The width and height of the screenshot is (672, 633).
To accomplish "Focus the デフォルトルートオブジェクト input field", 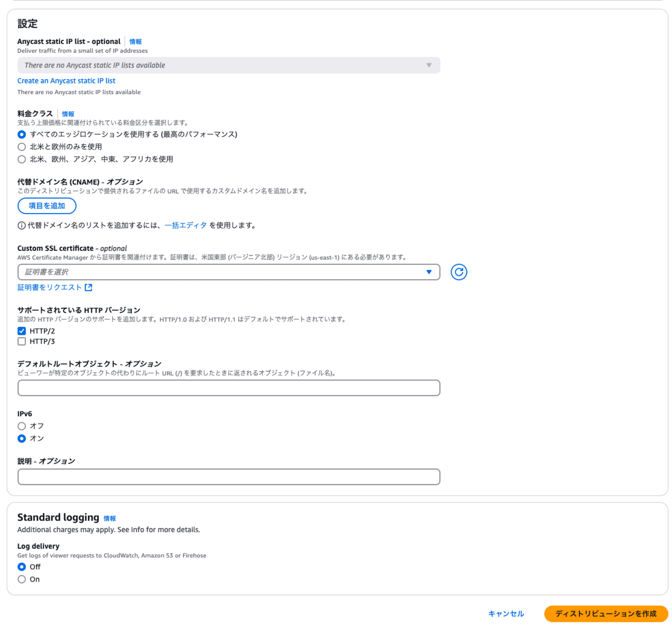I will tap(229, 388).
